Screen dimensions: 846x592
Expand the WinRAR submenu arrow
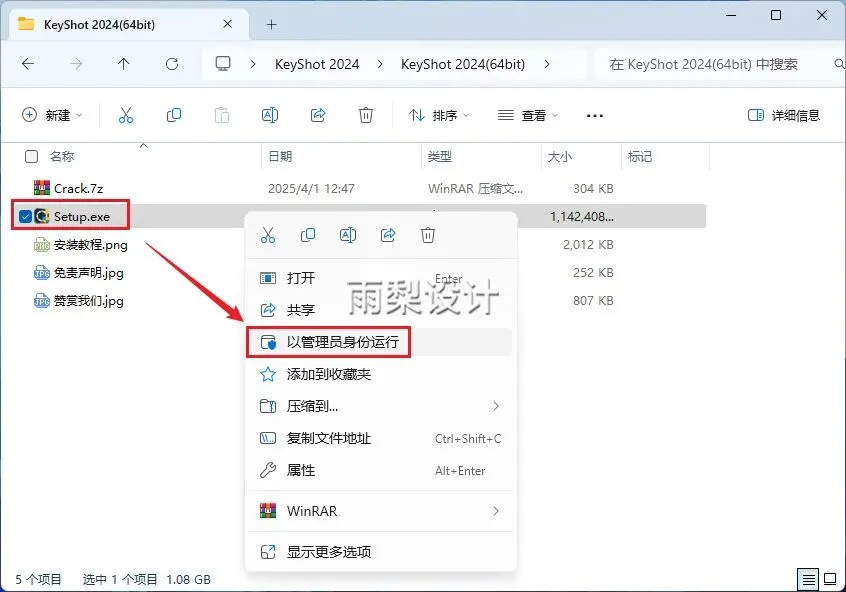(496, 511)
